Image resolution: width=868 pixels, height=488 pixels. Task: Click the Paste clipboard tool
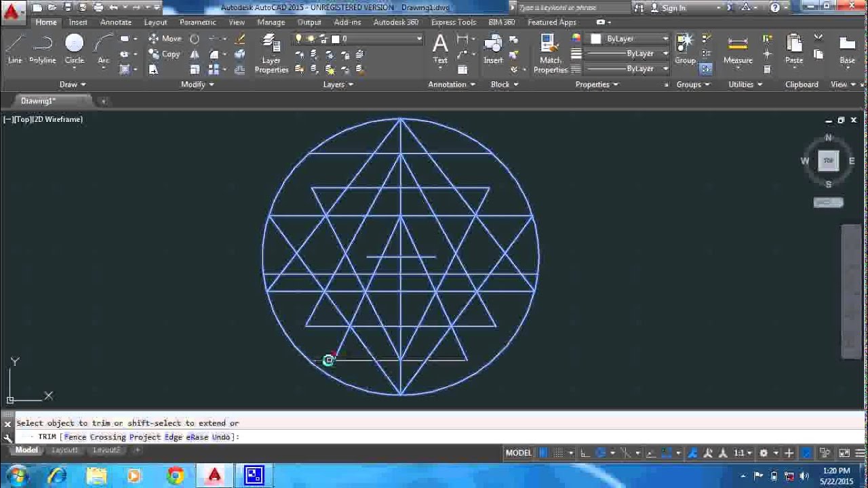[x=794, y=49]
